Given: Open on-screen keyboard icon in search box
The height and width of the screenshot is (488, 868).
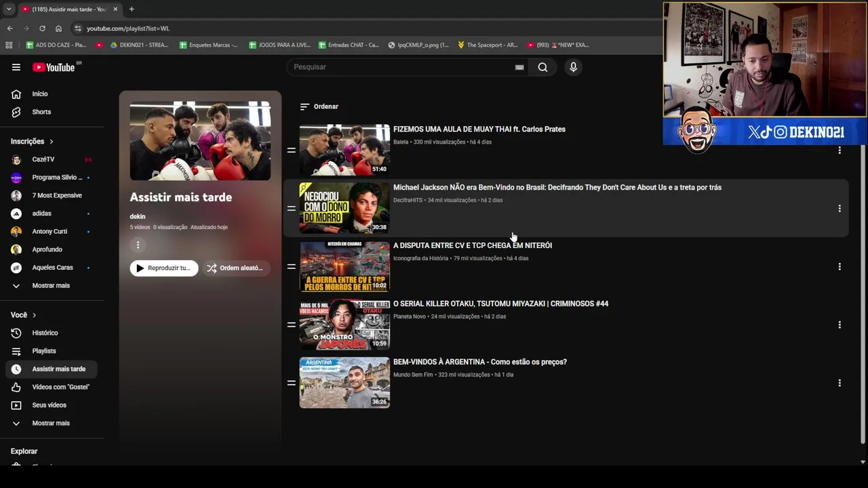Looking at the screenshot, I should [519, 67].
